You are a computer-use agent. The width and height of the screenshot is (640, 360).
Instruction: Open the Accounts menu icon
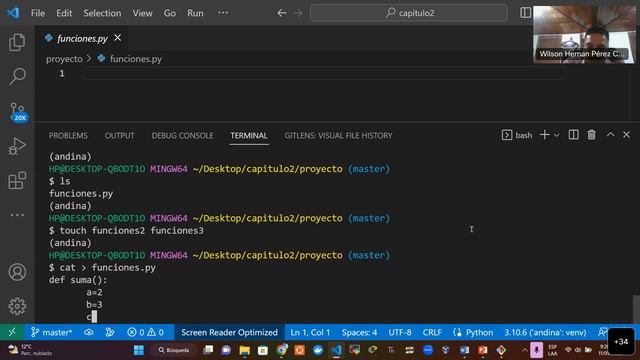[17, 272]
